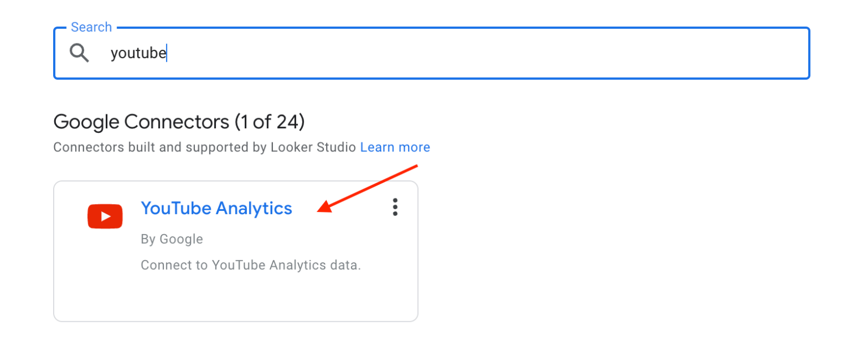Click the Search field label
Viewport: 868px width, 342px height.
pos(91,27)
